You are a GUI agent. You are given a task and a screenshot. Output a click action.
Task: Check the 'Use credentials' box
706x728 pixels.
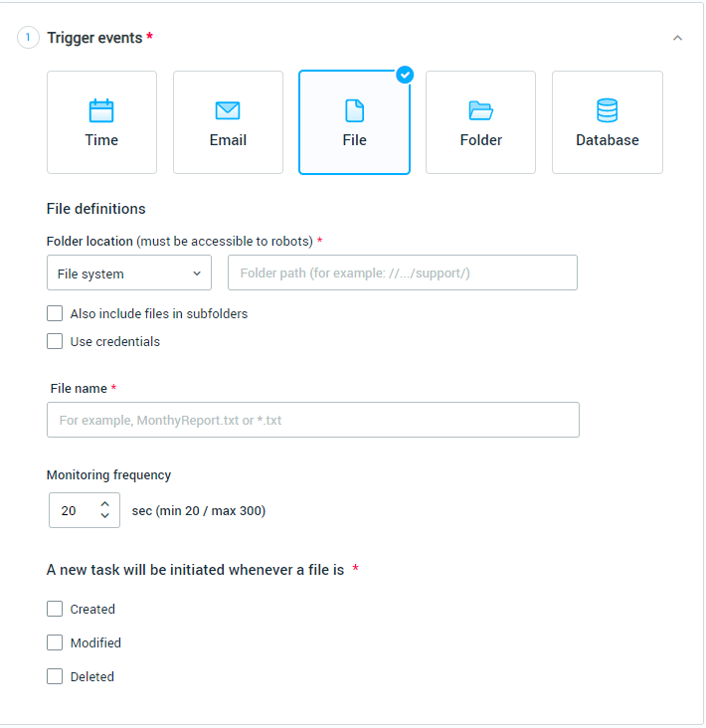tap(55, 342)
